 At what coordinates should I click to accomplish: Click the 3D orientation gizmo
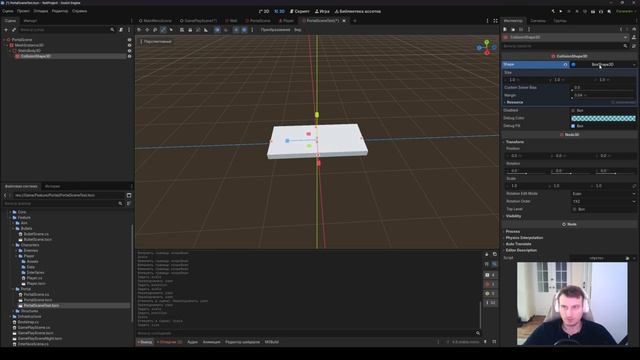click(x=487, y=47)
